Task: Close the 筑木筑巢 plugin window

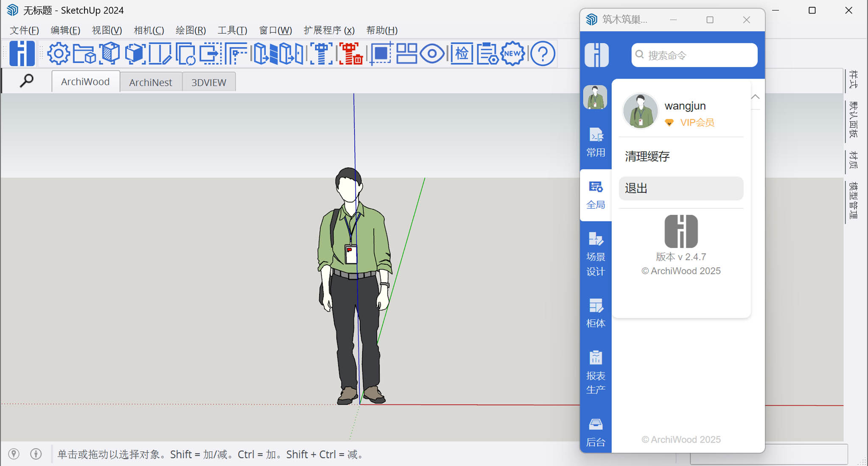Action: pos(747,20)
